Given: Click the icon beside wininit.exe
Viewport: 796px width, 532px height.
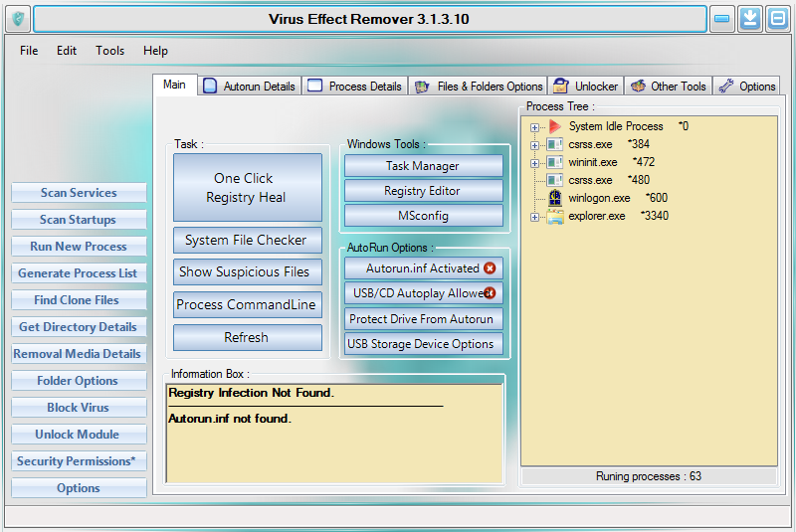Looking at the screenshot, I should point(554,162).
